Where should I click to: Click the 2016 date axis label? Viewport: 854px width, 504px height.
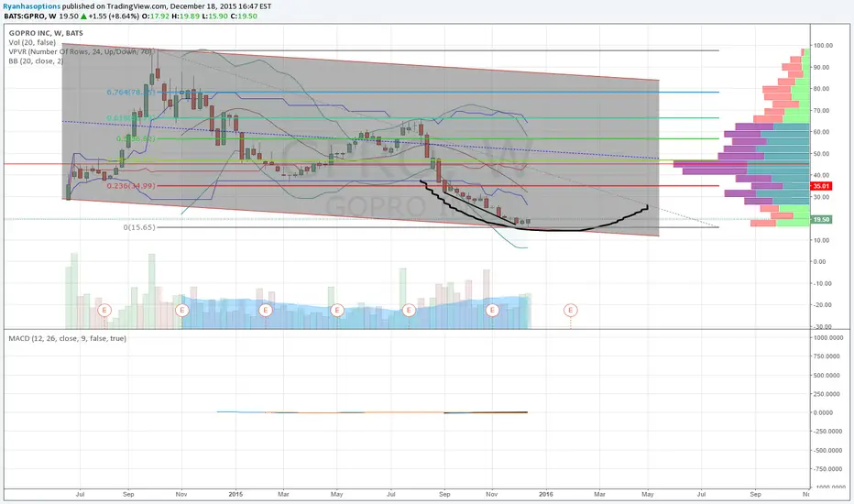[546, 494]
